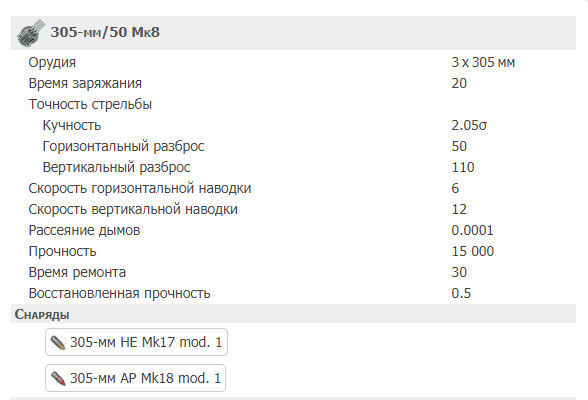The image size is (588, 400).
Task: Click the gun turret icon in header
Action: 31,33
